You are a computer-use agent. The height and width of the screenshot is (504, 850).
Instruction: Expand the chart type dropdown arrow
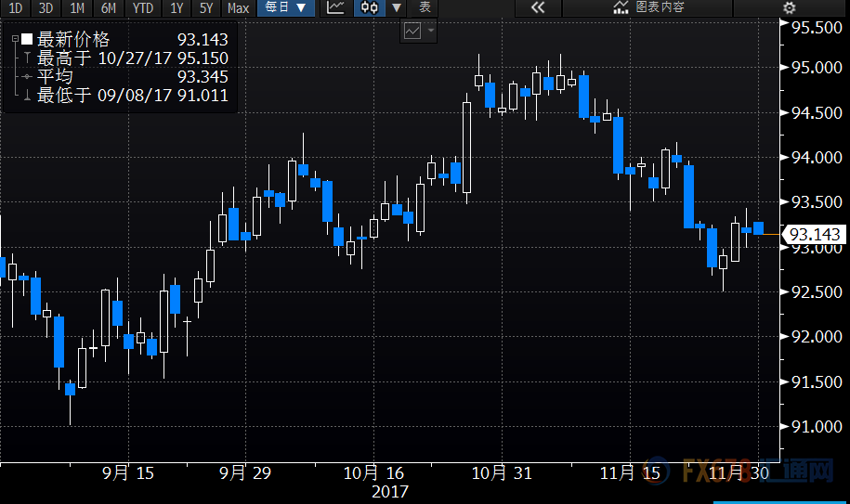pyautogui.click(x=397, y=8)
